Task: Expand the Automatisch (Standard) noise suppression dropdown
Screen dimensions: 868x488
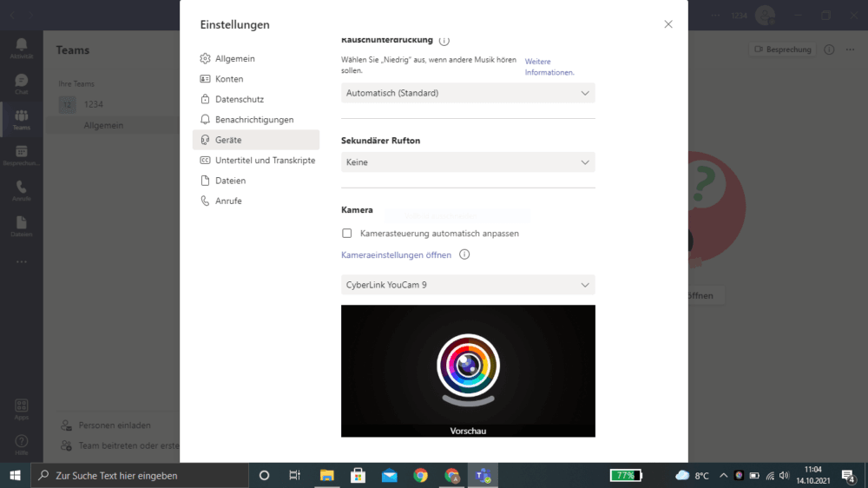Action: click(468, 93)
